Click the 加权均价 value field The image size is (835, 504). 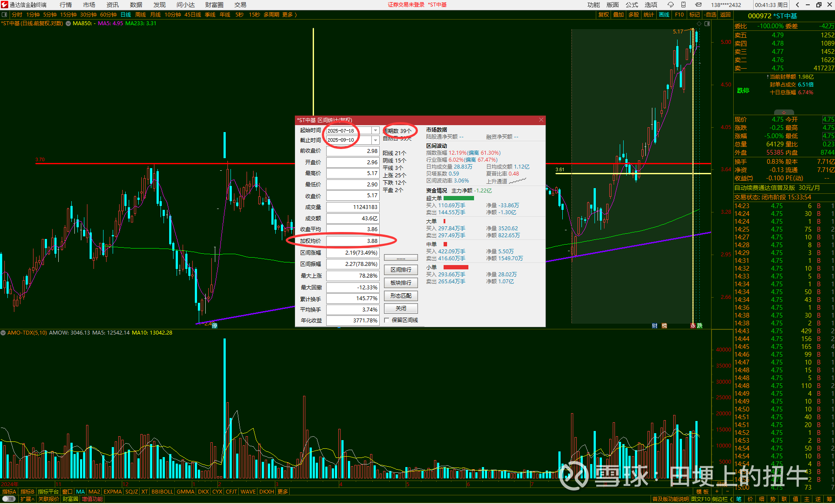click(x=352, y=241)
